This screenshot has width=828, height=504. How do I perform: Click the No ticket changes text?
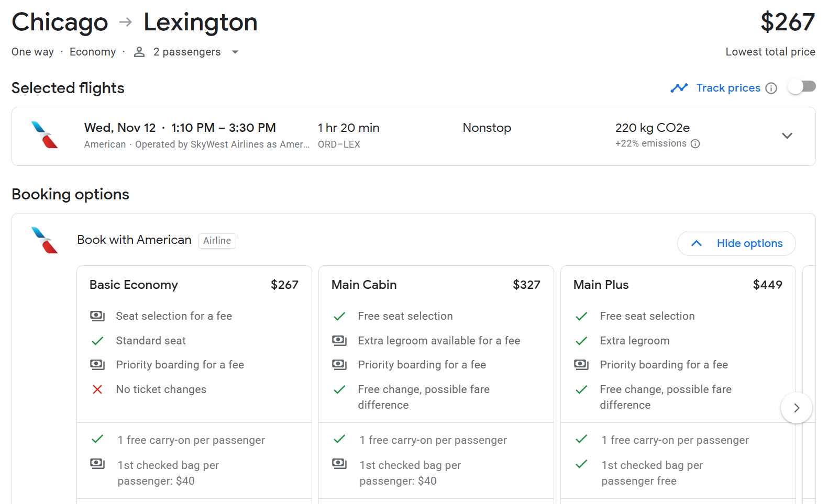click(x=161, y=389)
